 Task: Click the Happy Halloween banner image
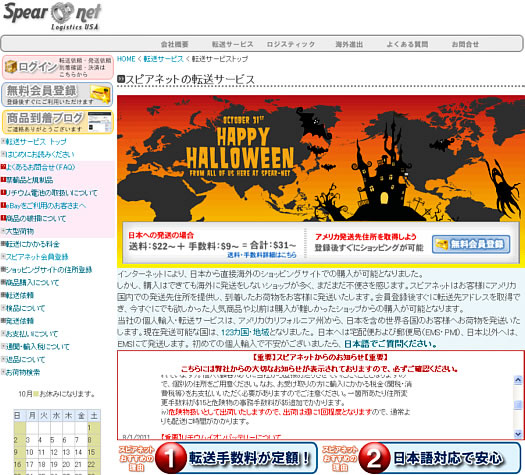click(x=321, y=158)
